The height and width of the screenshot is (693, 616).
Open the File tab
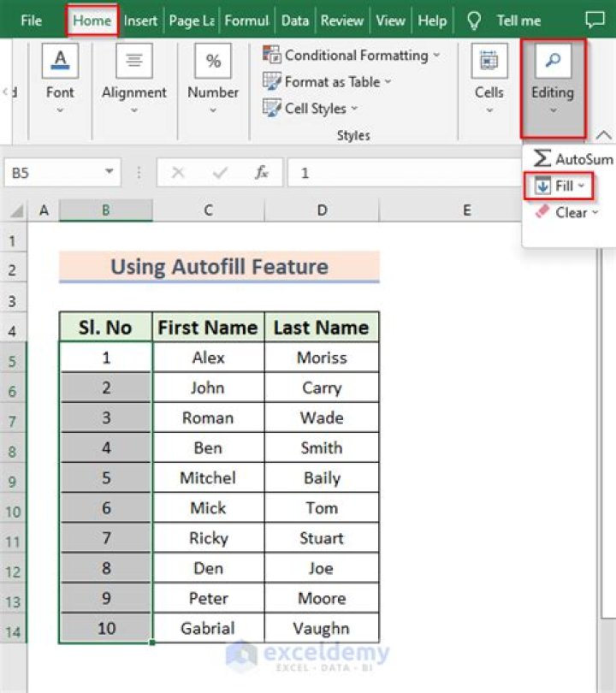coord(32,21)
